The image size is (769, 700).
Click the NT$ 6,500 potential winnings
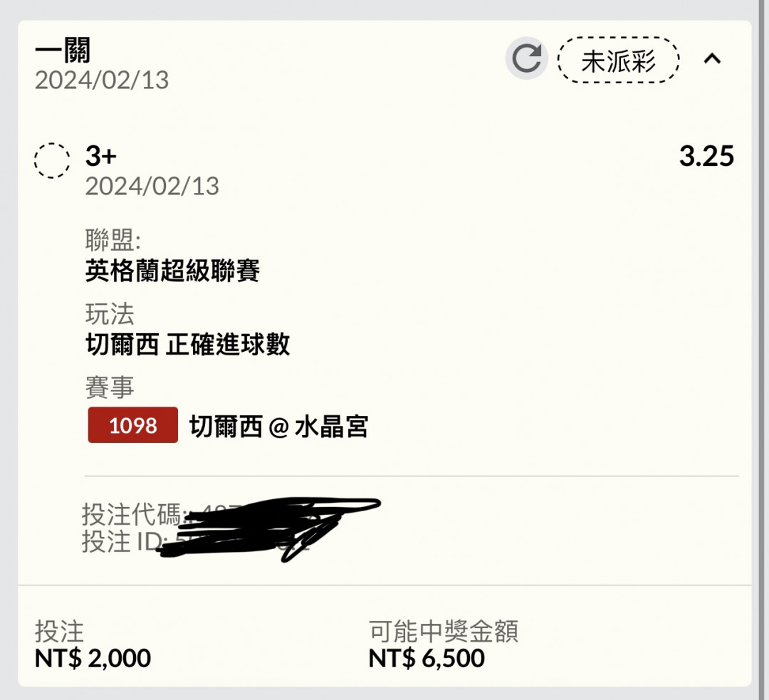(427, 658)
